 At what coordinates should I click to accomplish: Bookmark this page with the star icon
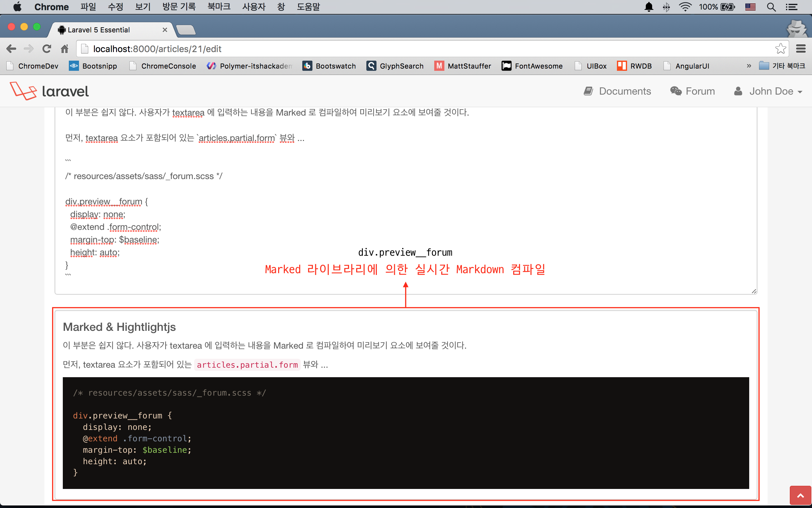click(x=781, y=49)
